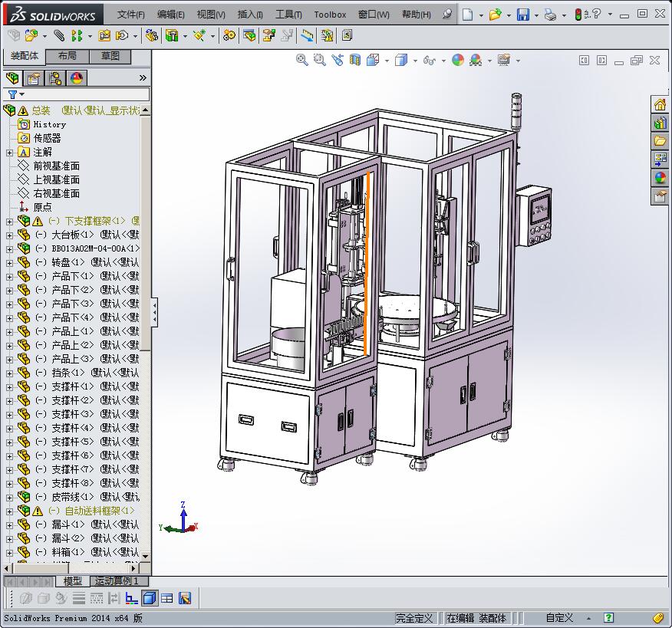Click the View Settings monitor icon
This screenshot has height=628, width=672.
(x=504, y=60)
